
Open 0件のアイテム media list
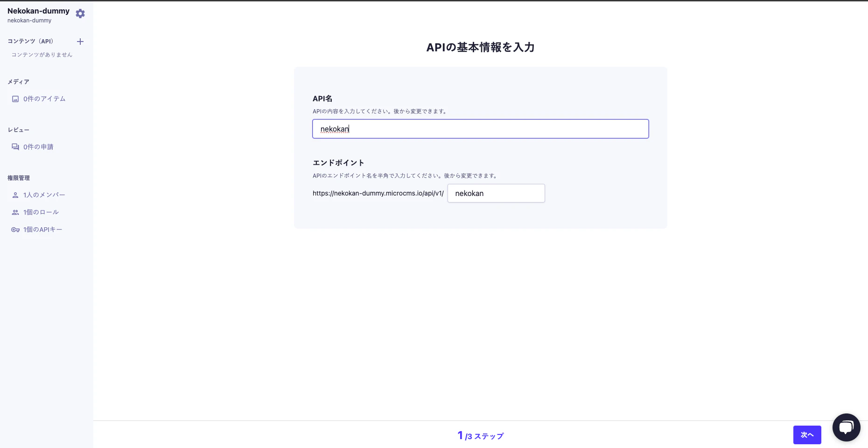coord(44,99)
